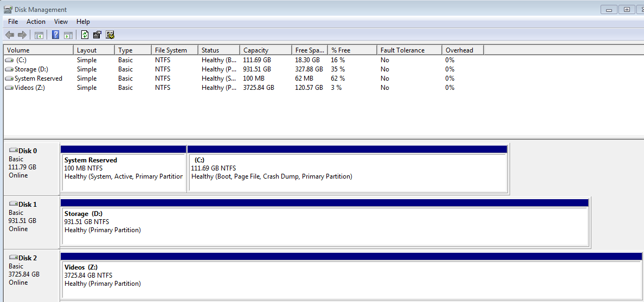Sort by the Type column header
This screenshot has width=644, height=302.
[x=133, y=50]
